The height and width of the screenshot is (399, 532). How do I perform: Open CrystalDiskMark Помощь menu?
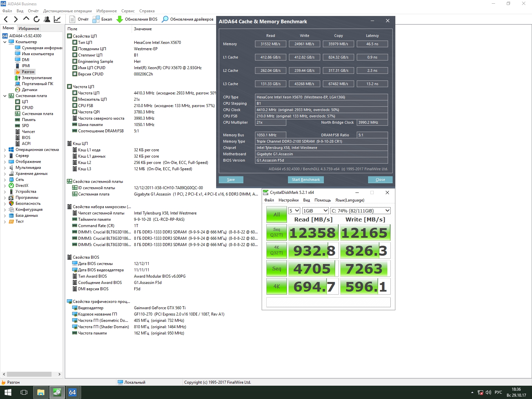tap(323, 200)
